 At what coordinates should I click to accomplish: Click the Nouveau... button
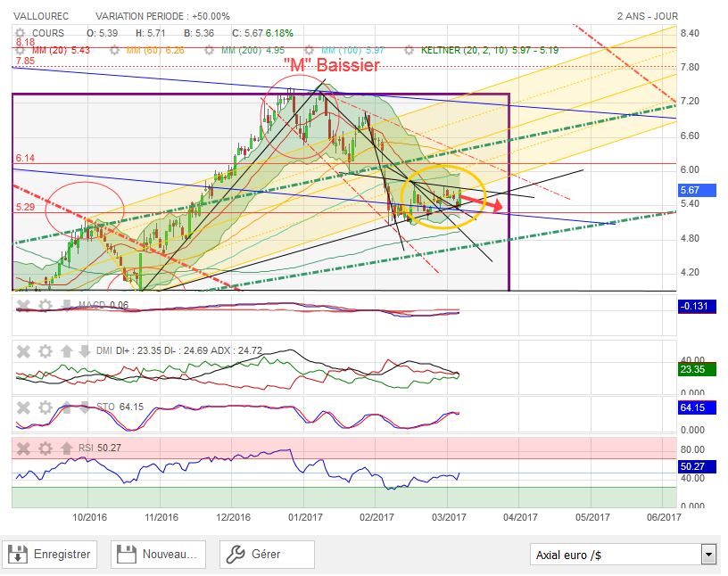click(x=158, y=555)
